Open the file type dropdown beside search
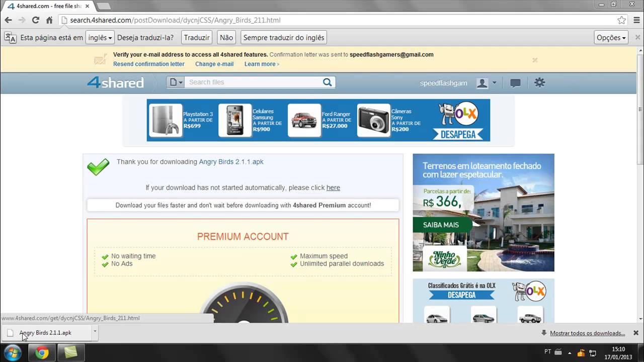 pos(176,82)
